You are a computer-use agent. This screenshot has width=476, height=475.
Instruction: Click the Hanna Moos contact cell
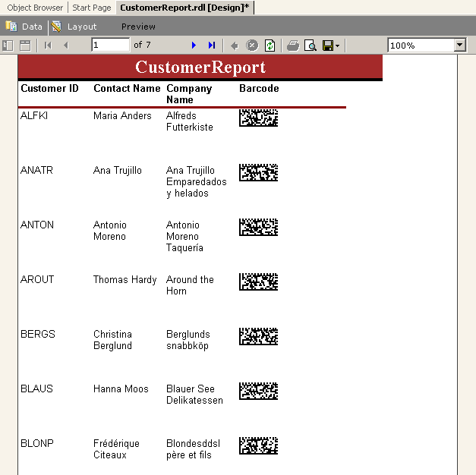pyautogui.click(x=121, y=388)
